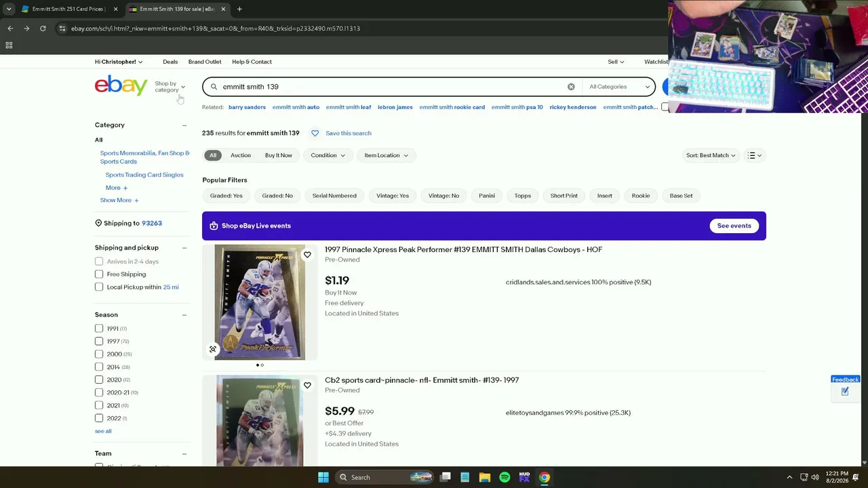Click the eBay logo
Viewport: 868px width, 488px height.
click(x=121, y=86)
